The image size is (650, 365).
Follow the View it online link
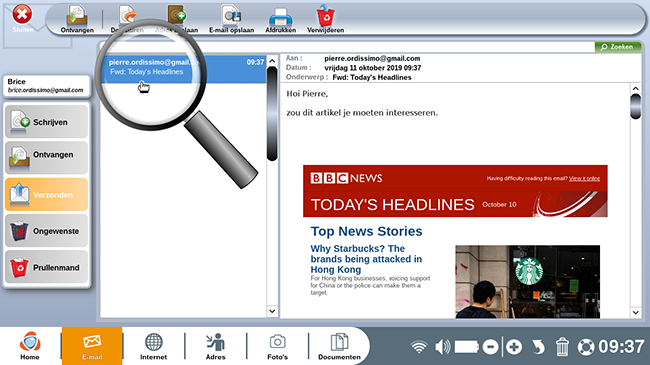pos(584,178)
